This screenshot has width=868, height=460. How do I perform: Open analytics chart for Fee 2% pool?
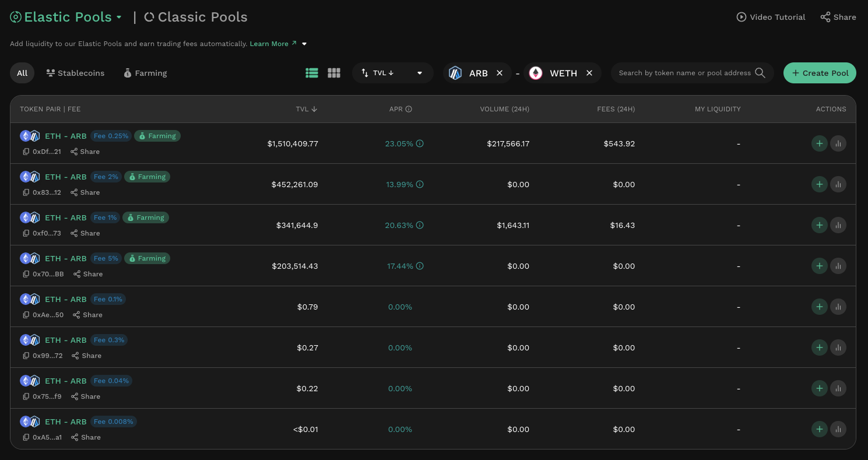838,184
